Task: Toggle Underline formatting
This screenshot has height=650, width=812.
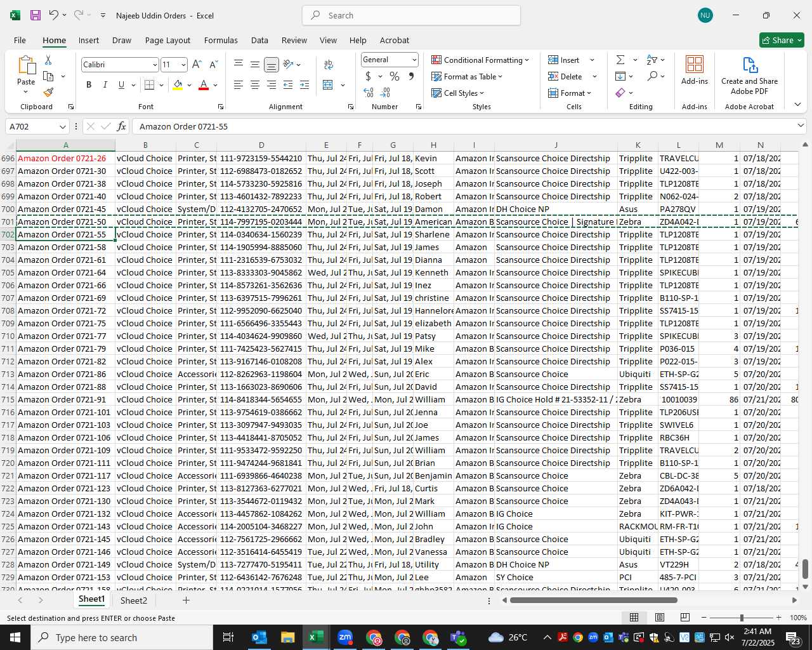Action: click(121, 85)
